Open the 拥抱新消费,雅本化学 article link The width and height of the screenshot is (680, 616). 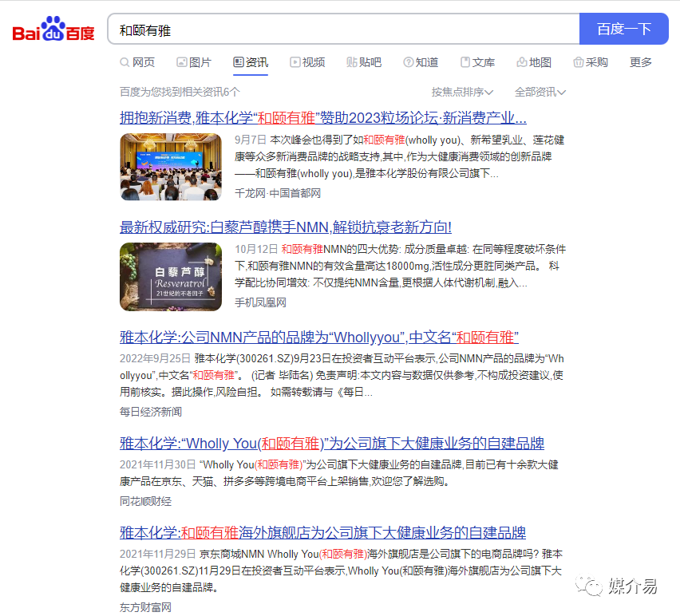[x=323, y=117]
